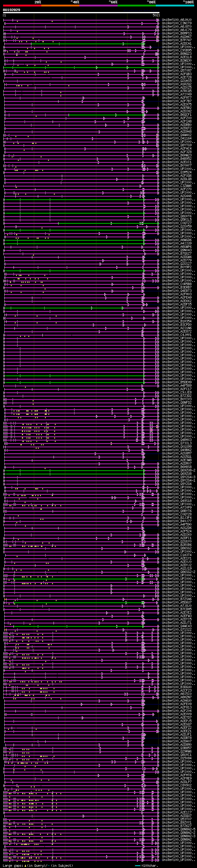This screenshot has width=197, height=868.
Task: Select hit UniRef100_B0YAY7
Action: point(177,165)
